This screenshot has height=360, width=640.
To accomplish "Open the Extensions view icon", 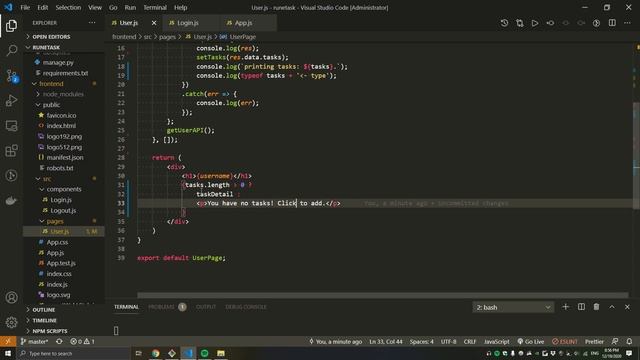I will [11, 151].
